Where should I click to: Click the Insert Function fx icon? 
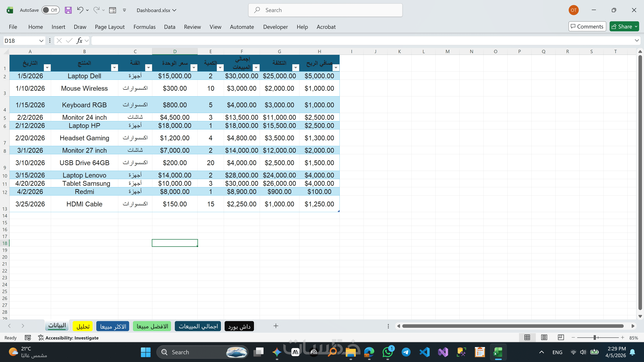tap(79, 40)
